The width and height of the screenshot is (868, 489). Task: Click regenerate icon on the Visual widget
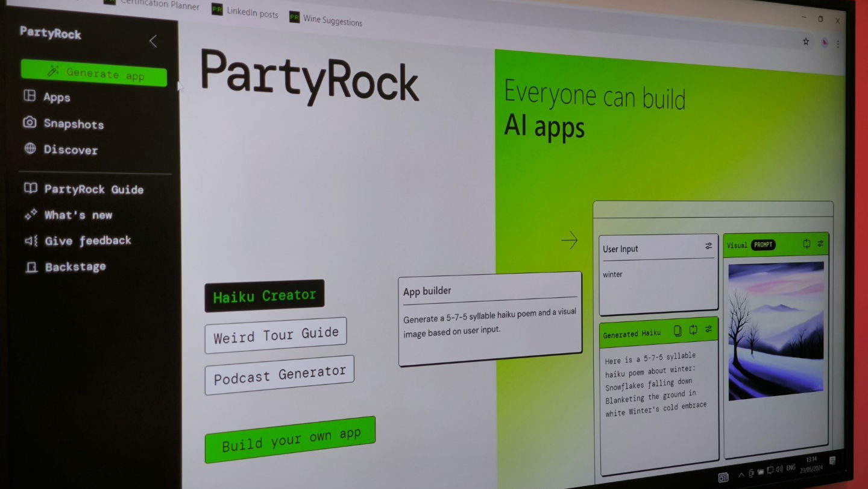[807, 244]
